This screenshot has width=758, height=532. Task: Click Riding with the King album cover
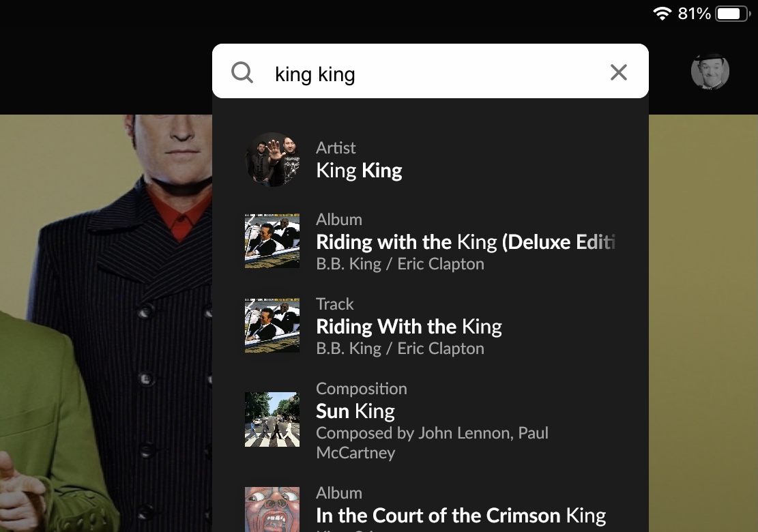click(272, 241)
